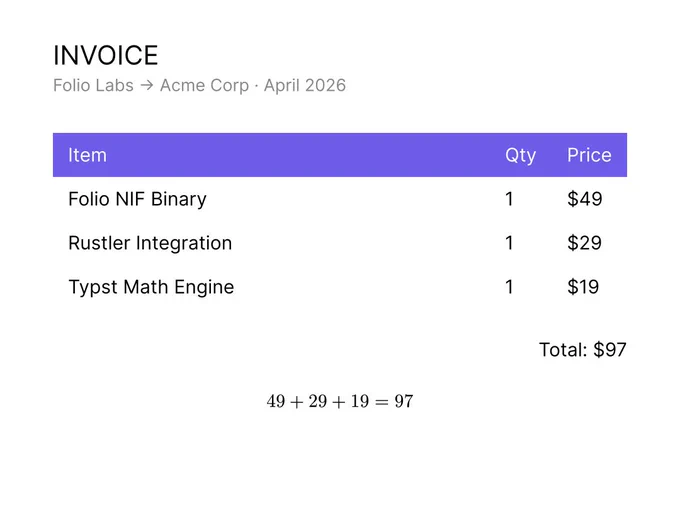Click the $19 price cell

pos(583,287)
